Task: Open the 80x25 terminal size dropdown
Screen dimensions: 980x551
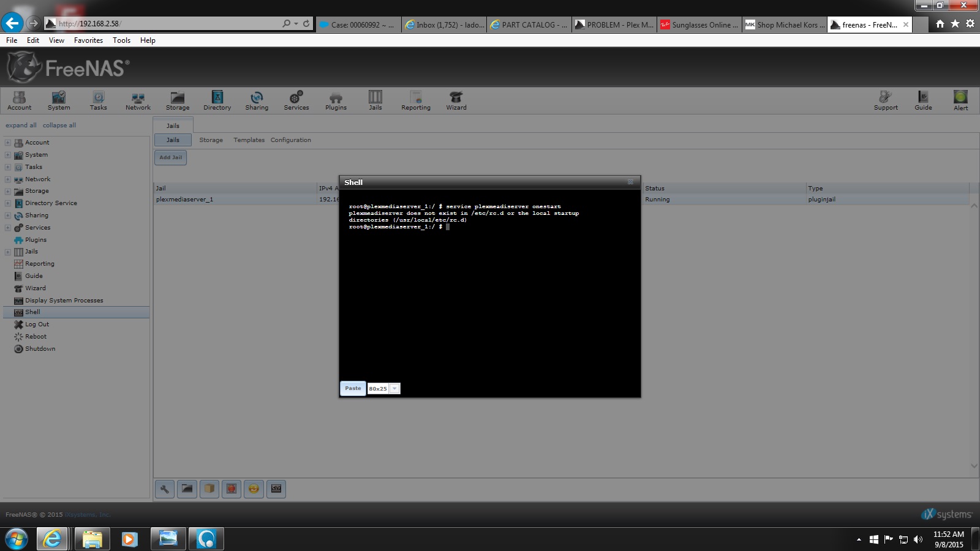Action: coord(395,388)
